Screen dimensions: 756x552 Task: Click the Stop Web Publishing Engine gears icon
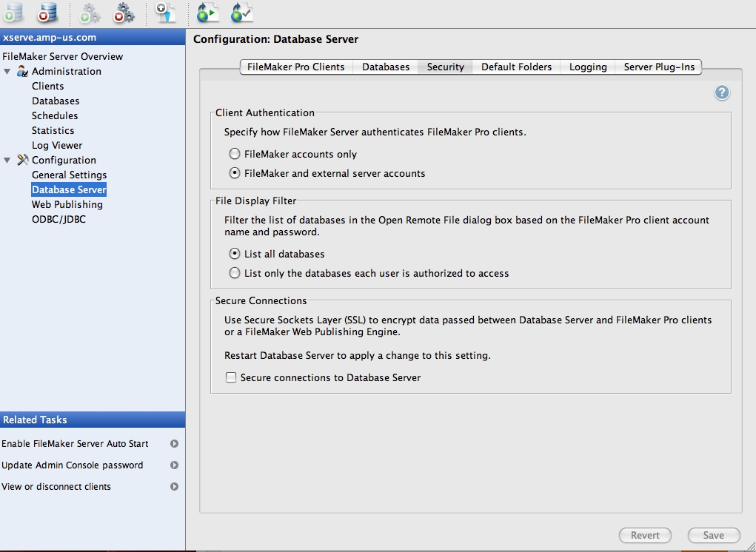(x=124, y=12)
